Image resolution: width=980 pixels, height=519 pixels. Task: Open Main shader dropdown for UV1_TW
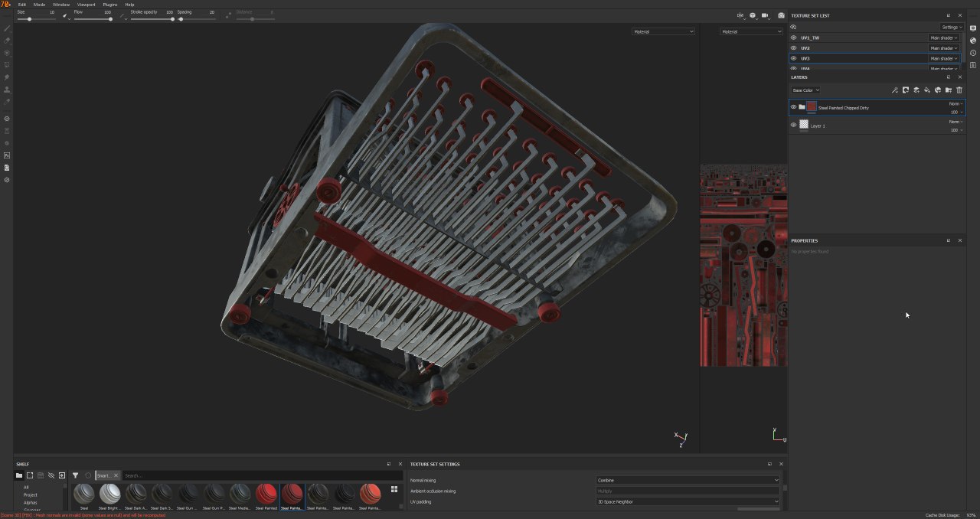(943, 38)
